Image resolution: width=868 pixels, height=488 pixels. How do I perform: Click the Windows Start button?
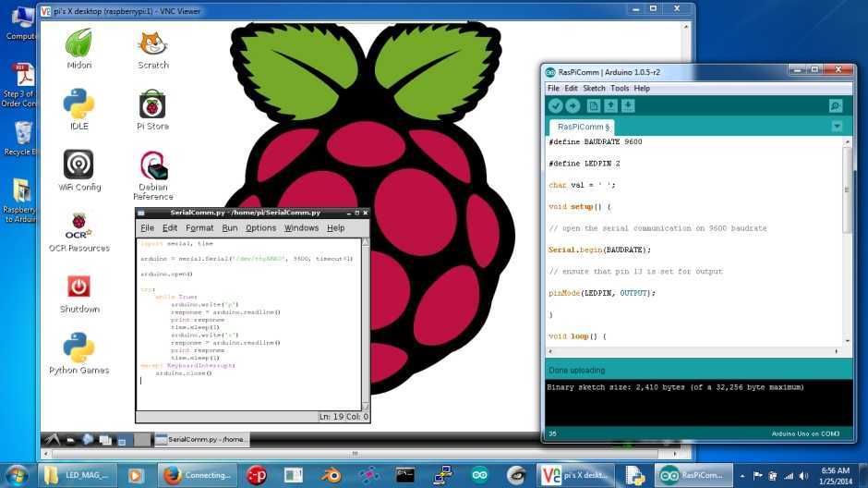tap(16, 475)
